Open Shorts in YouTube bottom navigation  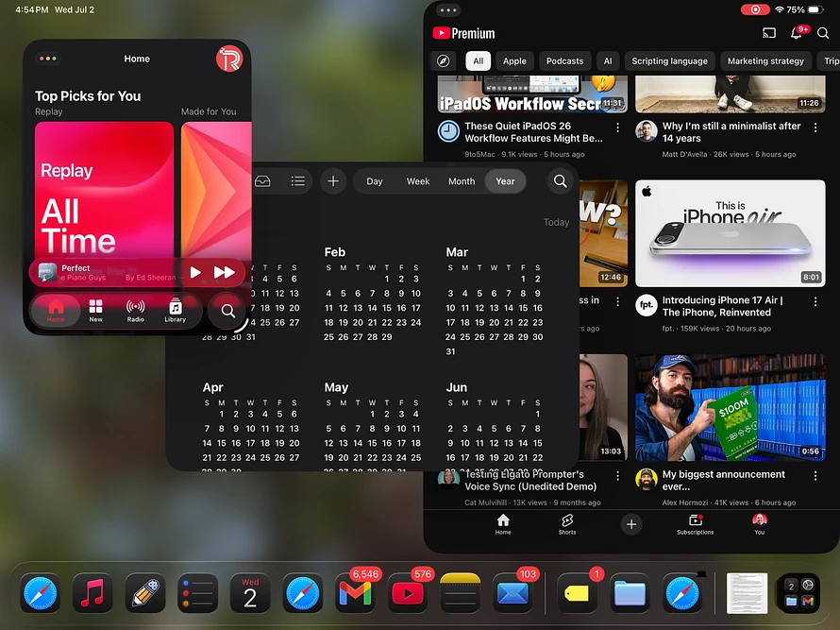pyautogui.click(x=567, y=524)
